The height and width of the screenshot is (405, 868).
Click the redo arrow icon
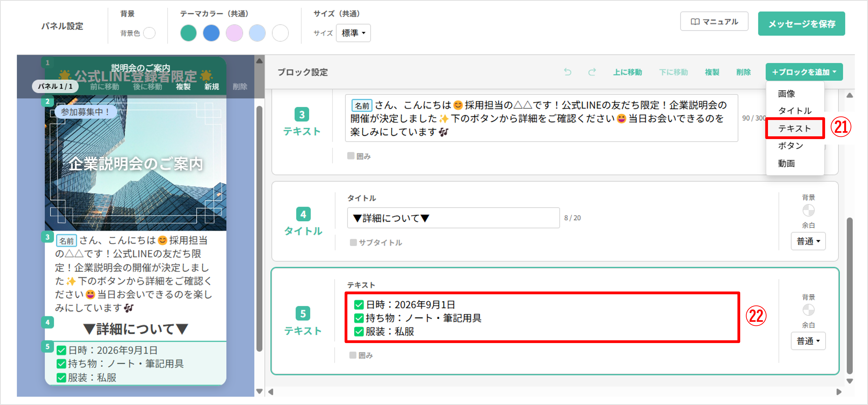[592, 72]
